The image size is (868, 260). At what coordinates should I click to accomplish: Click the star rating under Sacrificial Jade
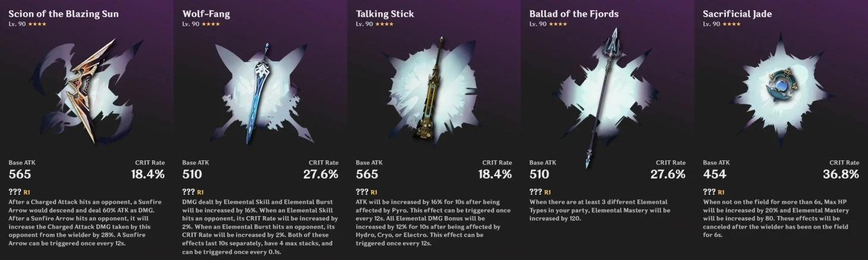(x=731, y=24)
